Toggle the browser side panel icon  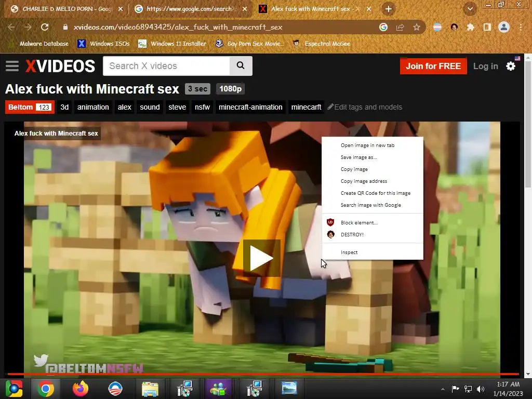(x=487, y=27)
